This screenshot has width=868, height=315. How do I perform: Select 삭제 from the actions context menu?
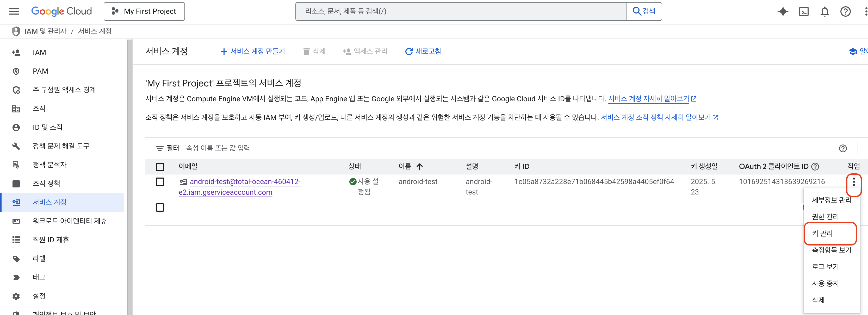831,300
